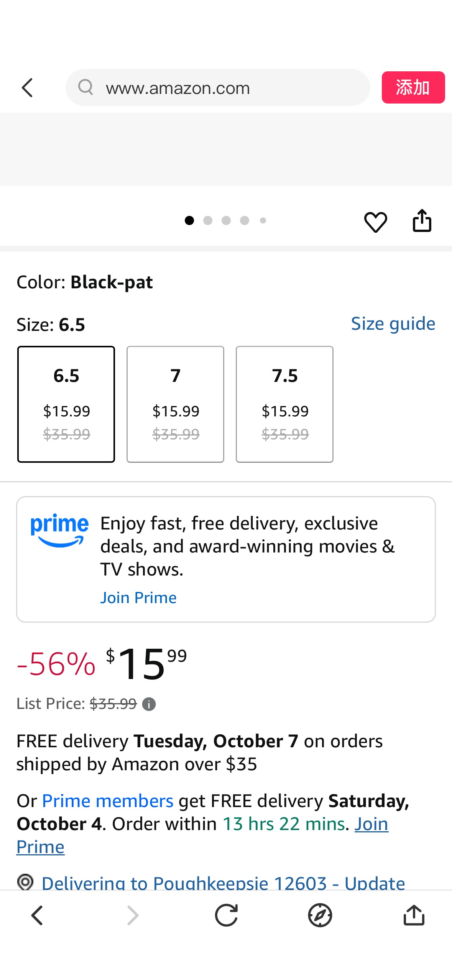Select size 6.5 option

[x=66, y=404]
